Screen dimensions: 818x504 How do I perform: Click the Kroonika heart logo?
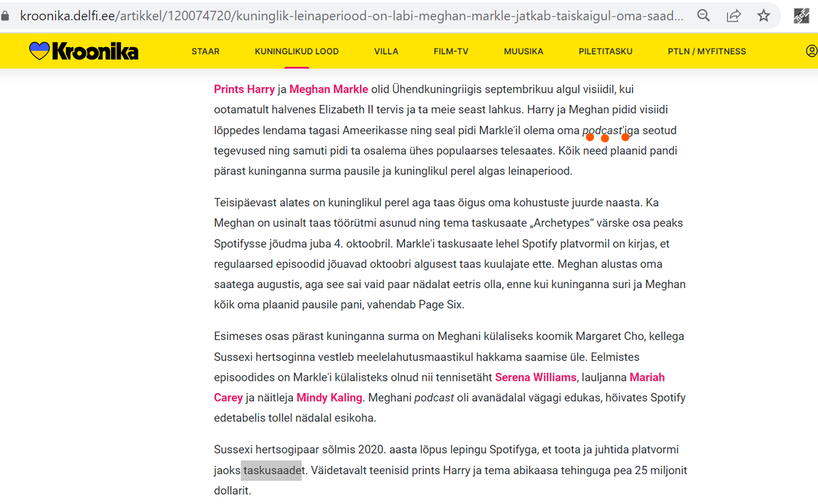[84, 50]
